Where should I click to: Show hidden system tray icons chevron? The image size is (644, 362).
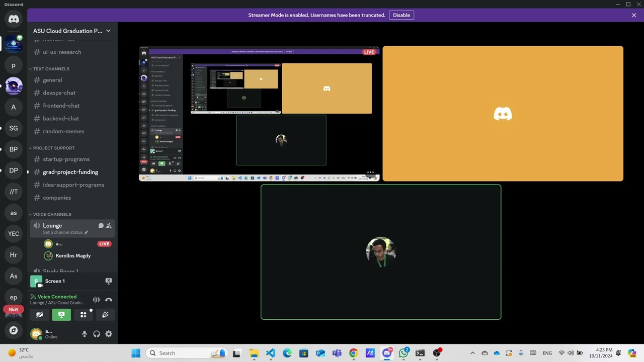click(x=472, y=353)
